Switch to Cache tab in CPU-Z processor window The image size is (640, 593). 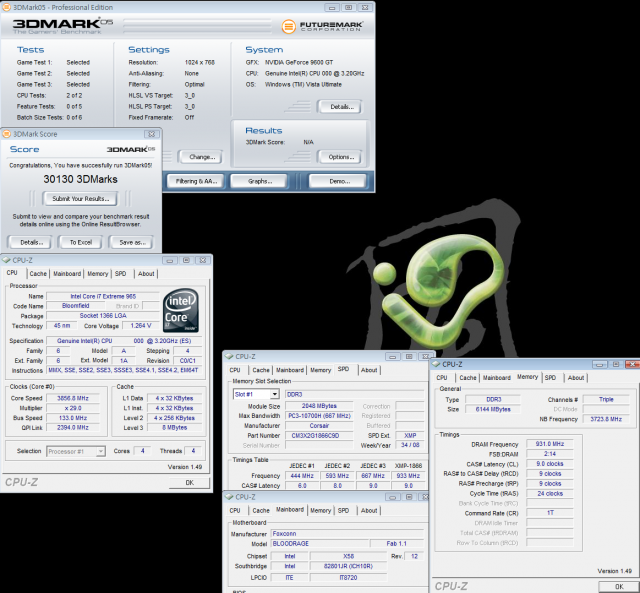[38, 274]
